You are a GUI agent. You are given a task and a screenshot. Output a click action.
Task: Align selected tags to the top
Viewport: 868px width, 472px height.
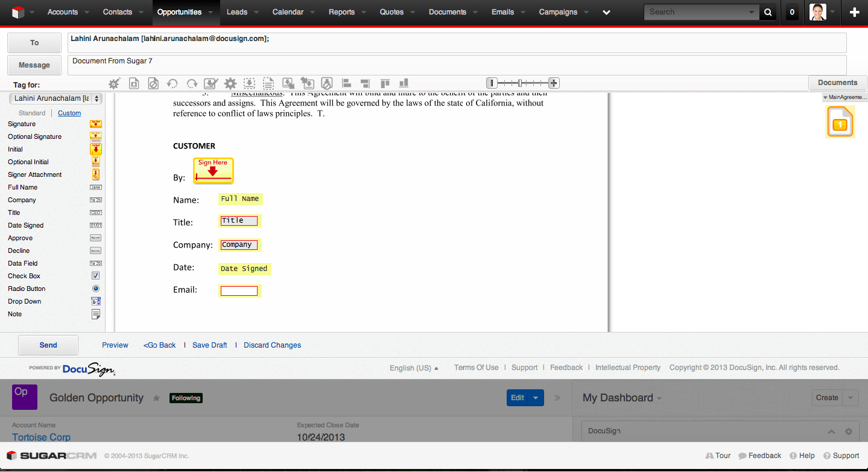(385, 83)
